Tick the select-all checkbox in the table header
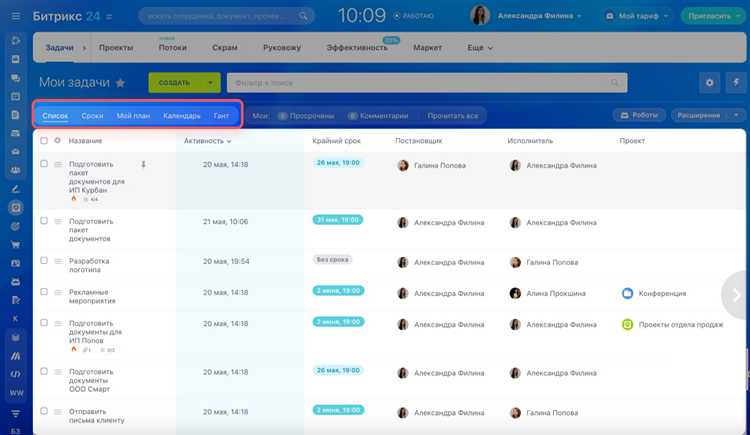The width and height of the screenshot is (750, 435). 44,141
